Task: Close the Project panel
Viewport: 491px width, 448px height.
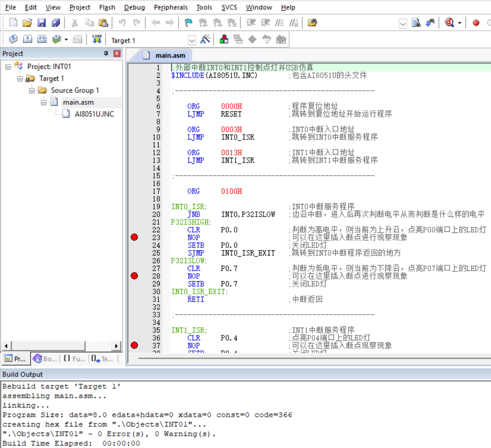Action: (117, 53)
